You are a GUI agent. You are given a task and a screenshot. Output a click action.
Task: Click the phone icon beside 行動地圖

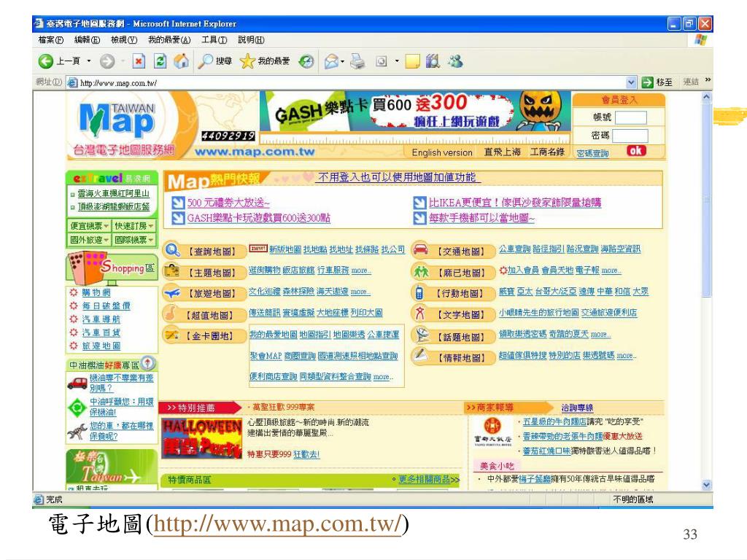[419, 292]
